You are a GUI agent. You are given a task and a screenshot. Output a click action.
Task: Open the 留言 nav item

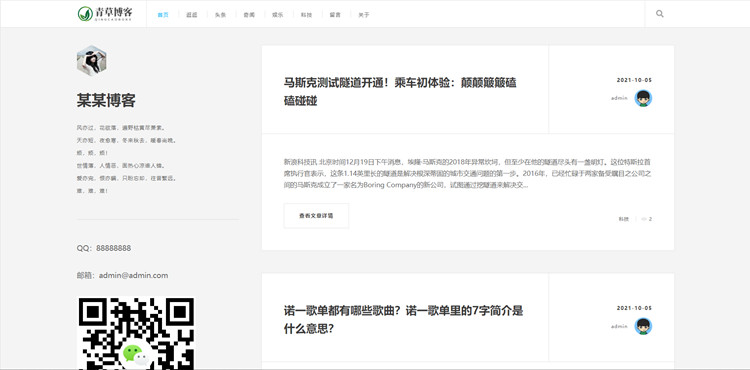335,15
